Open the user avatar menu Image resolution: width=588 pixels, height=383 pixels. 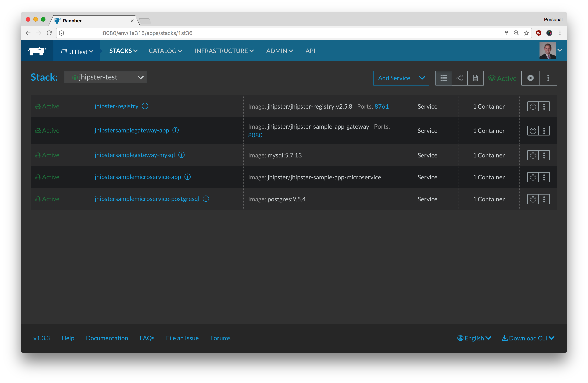551,51
